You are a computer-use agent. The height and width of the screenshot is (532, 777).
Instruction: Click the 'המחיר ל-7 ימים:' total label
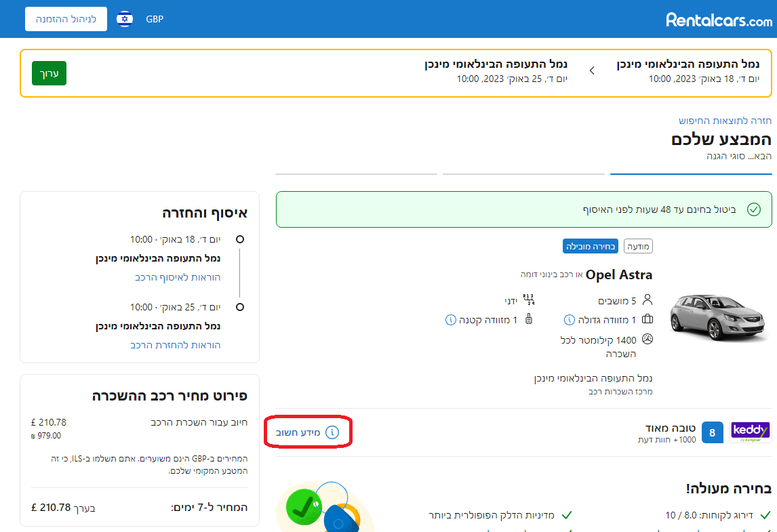209,507
